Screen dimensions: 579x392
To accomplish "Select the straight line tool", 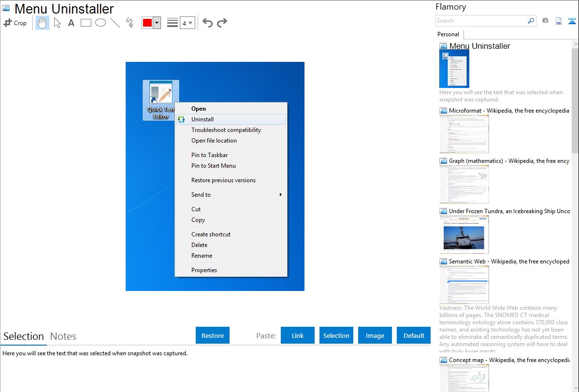I will pyautogui.click(x=115, y=23).
